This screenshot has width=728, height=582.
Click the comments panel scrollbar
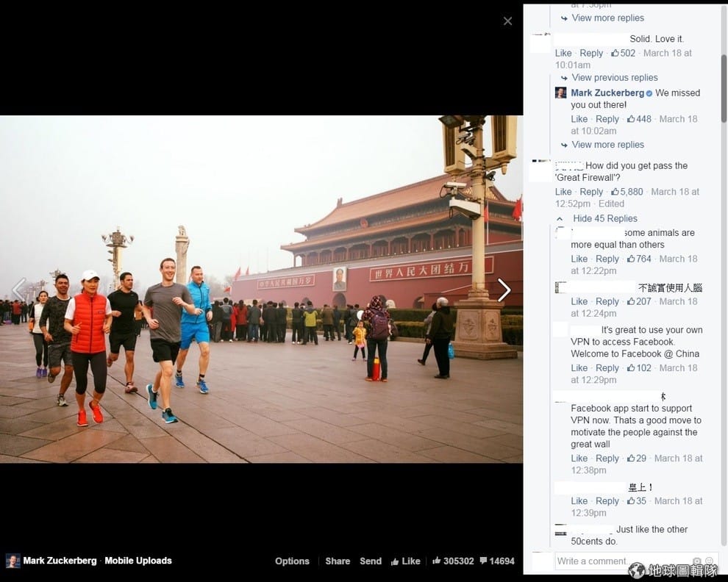[x=724, y=88]
